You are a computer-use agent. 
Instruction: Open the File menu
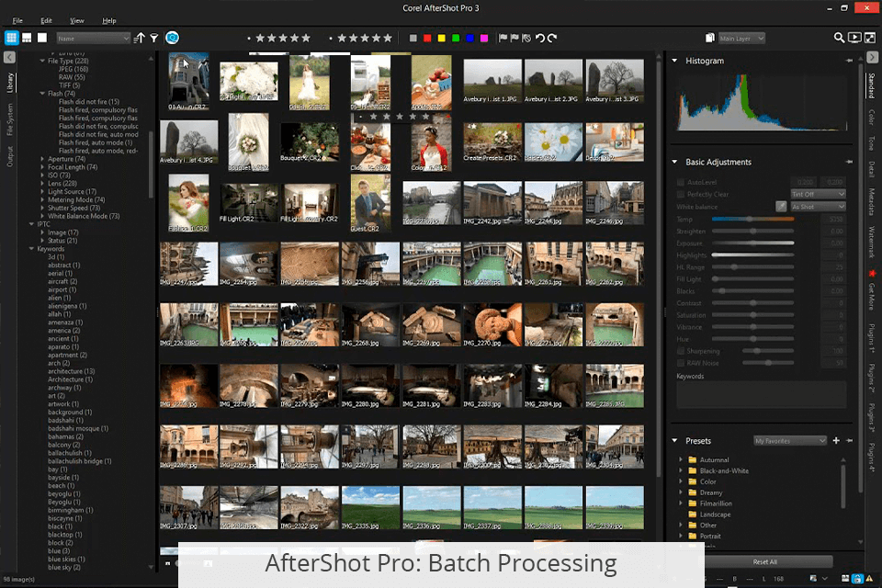pos(17,20)
